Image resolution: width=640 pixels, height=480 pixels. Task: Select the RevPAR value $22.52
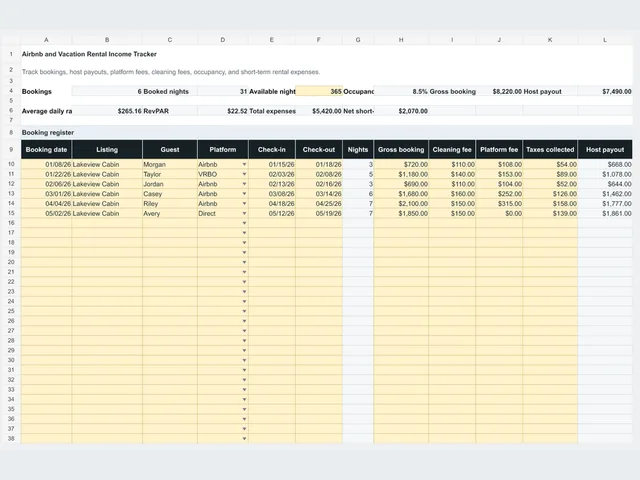coord(223,111)
